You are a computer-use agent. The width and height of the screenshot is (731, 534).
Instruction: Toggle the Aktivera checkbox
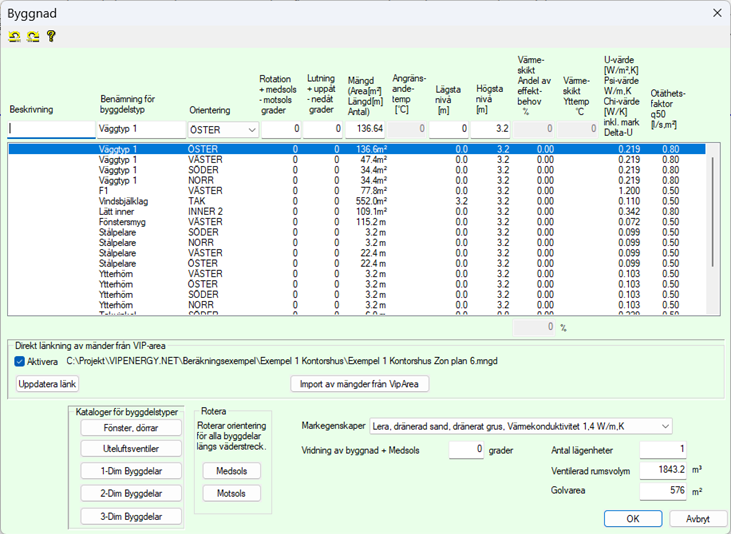click(x=21, y=361)
